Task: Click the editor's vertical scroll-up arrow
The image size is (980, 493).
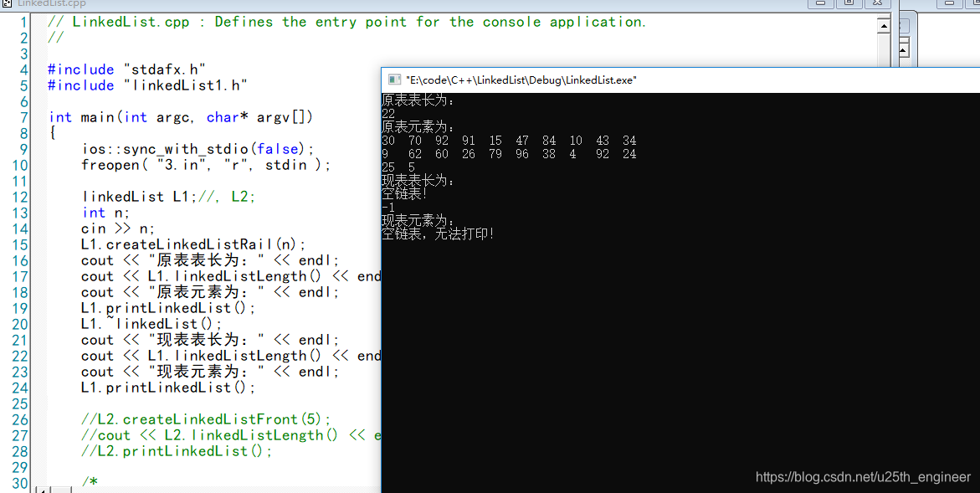Action: (x=884, y=25)
